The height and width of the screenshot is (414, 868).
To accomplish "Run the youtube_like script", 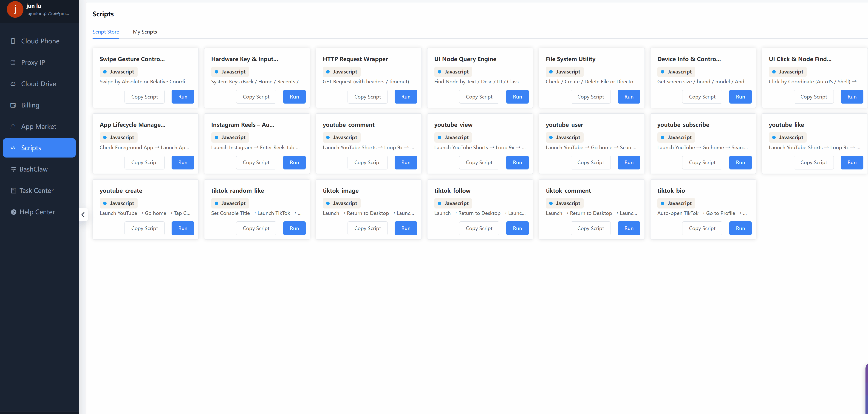I will tap(852, 162).
